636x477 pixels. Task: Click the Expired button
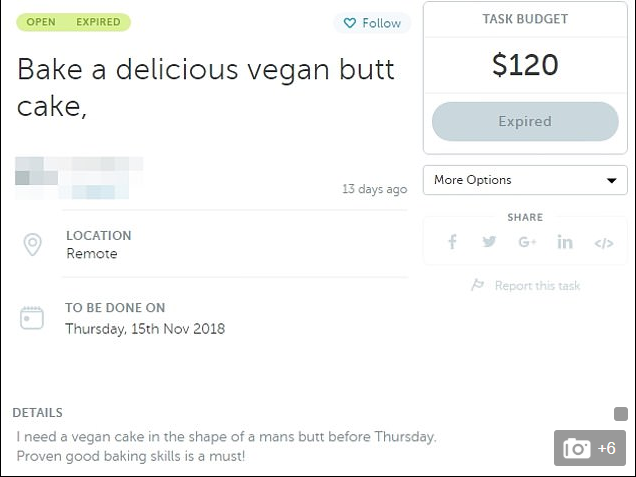tap(525, 121)
